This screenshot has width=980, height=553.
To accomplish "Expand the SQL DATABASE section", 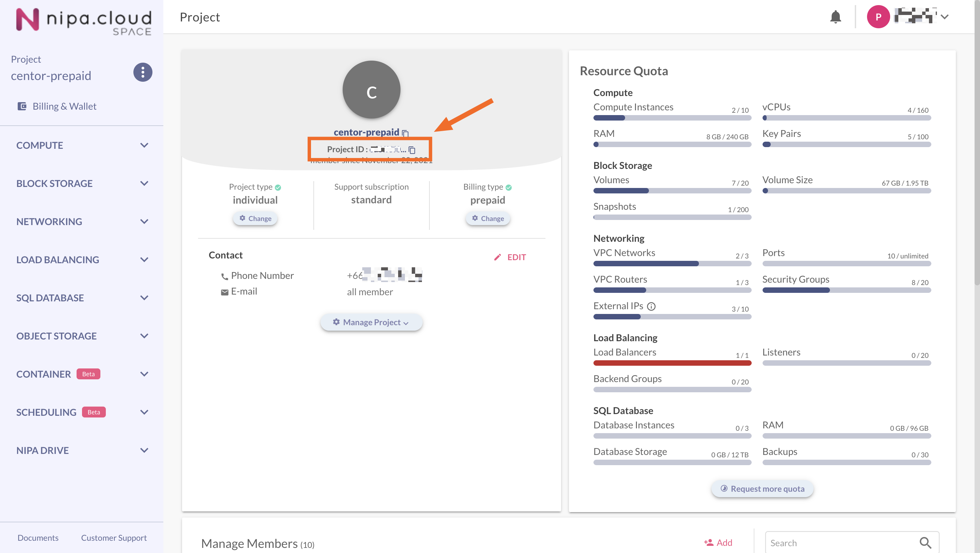I will click(x=81, y=298).
